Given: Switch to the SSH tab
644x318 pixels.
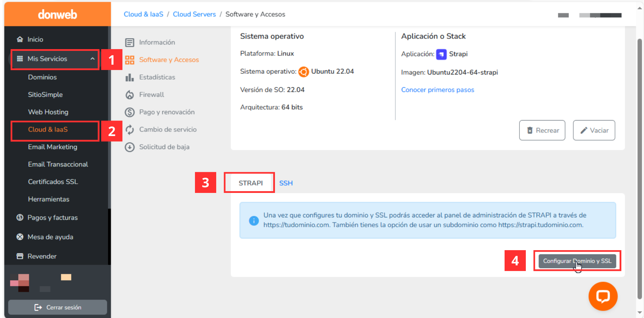Looking at the screenshot, I should tap(286, 183).
